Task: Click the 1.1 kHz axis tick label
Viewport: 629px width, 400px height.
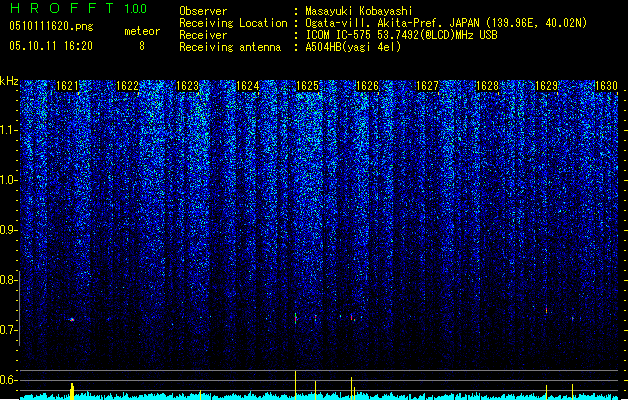Action: [9, 130]
